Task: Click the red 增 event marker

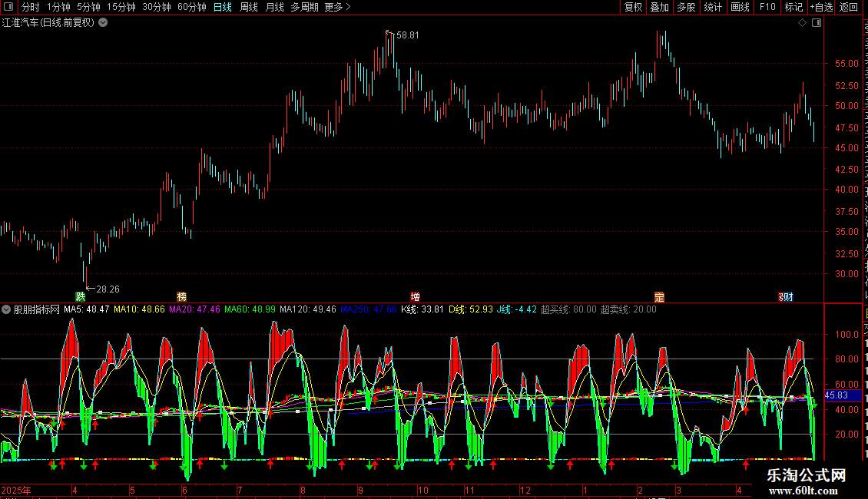Action: tap(415, 296)
